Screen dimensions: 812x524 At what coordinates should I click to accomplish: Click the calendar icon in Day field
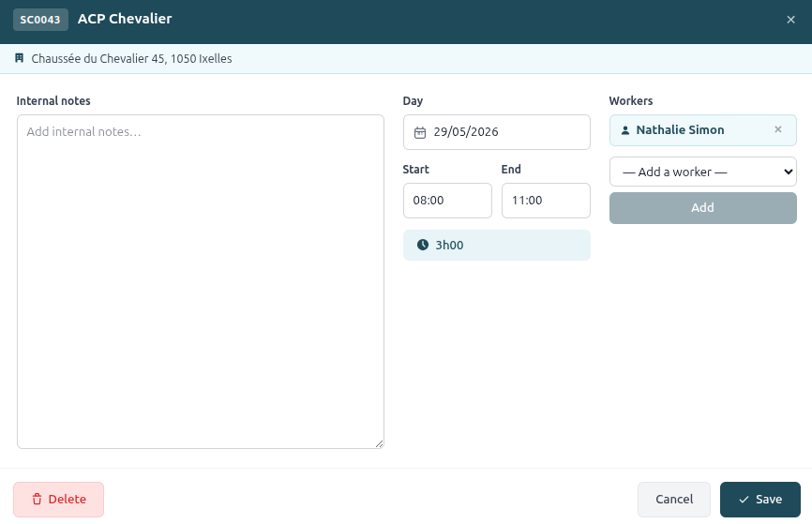coord(420,132)
